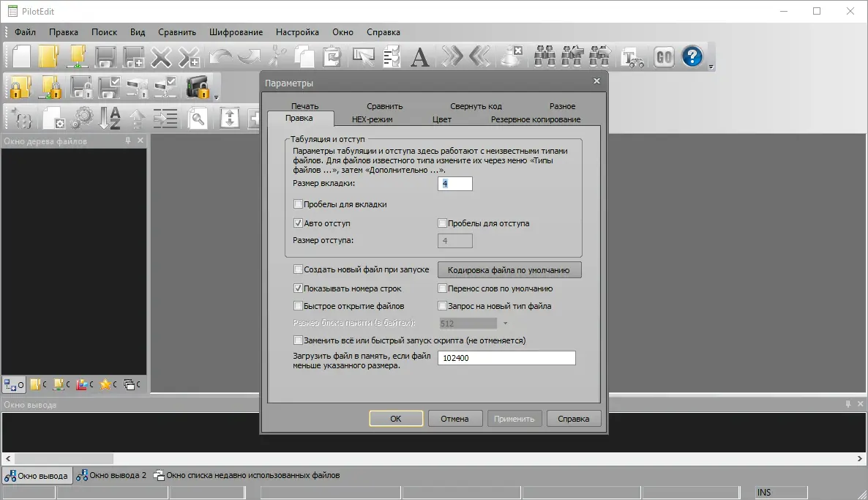Enable 'Пробелы для вкладки' checkbox

coord(298,204)
